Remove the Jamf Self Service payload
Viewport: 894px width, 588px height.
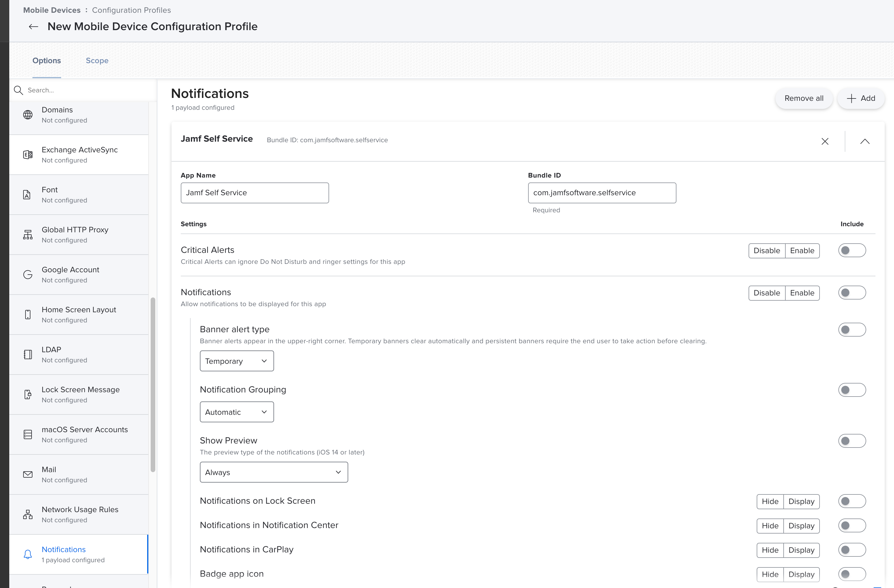point(825,142)
